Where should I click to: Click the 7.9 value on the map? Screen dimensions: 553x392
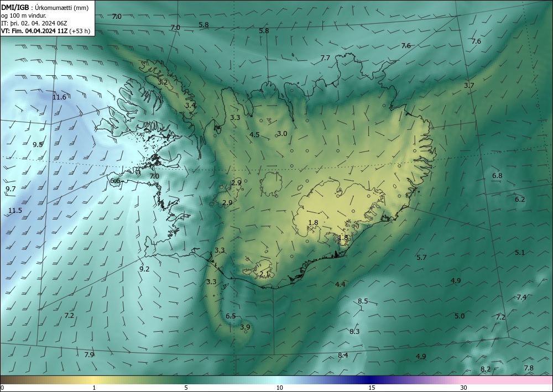tap(90, 354)
